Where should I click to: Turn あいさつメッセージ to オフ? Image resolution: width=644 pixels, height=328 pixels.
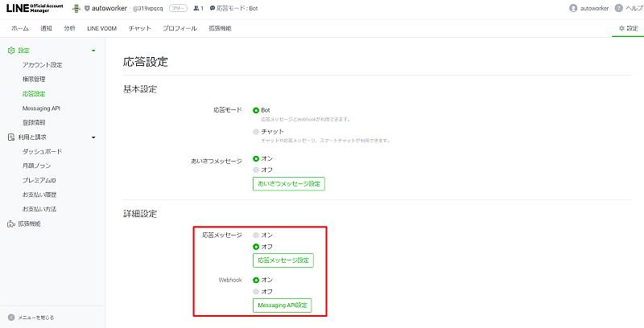click(256, 170)
